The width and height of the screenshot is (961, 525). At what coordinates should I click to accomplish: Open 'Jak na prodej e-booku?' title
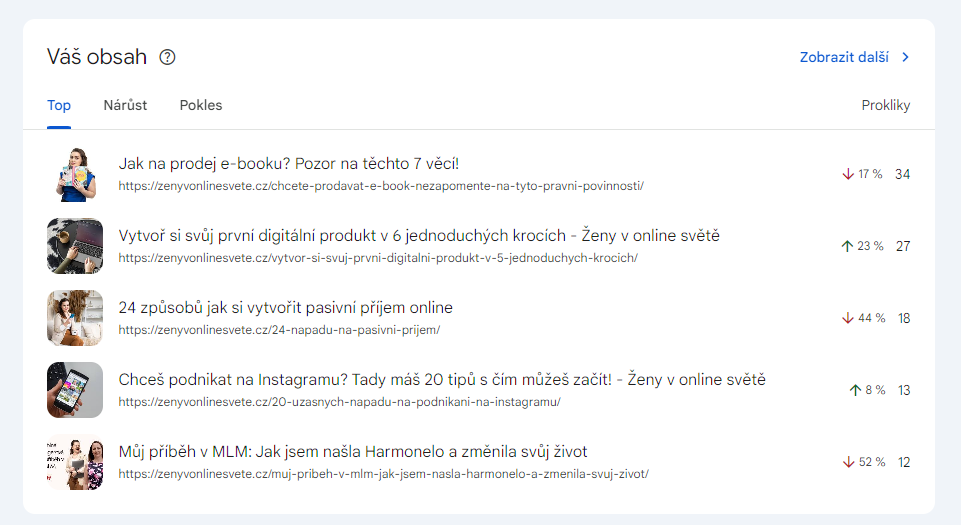(288, 164)
